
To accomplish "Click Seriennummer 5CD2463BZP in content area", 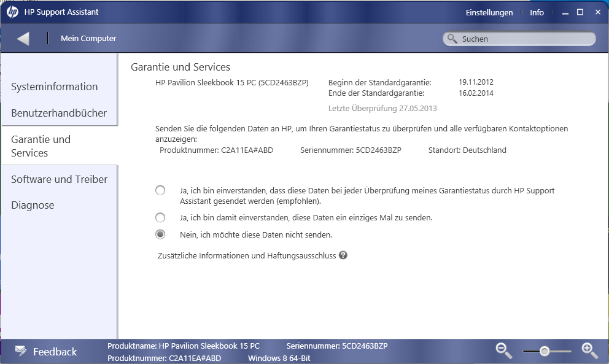I will [351, 150].
